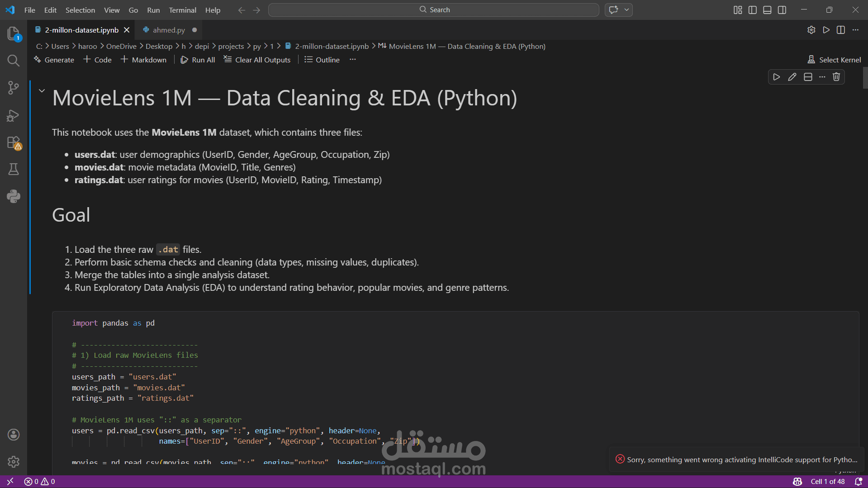868x488 pixels.
Task: Open the Extensions view icon
Action: coord(13,142)
